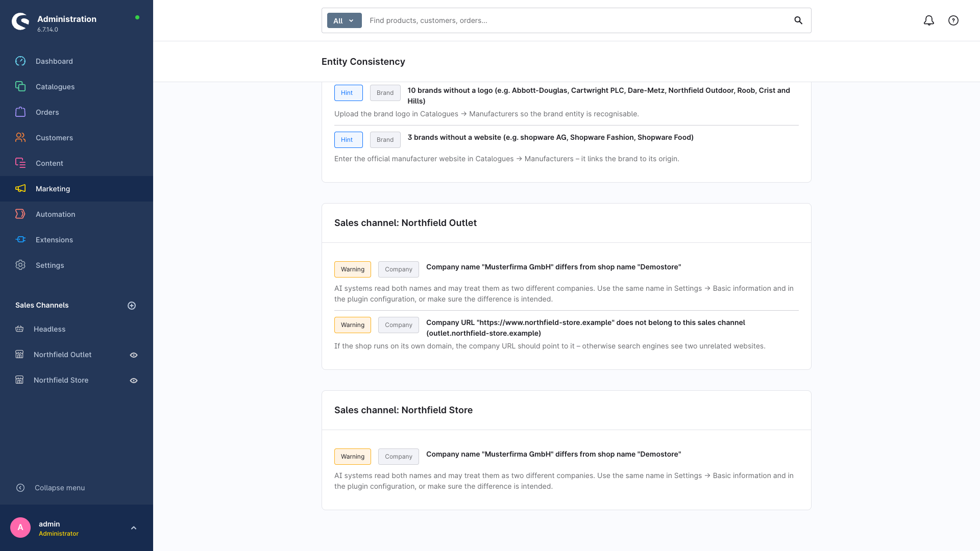Viewport: 980px width, 551px height.
Task: Open the Northfield Outlet sales channel
Action: pos(62,355)
